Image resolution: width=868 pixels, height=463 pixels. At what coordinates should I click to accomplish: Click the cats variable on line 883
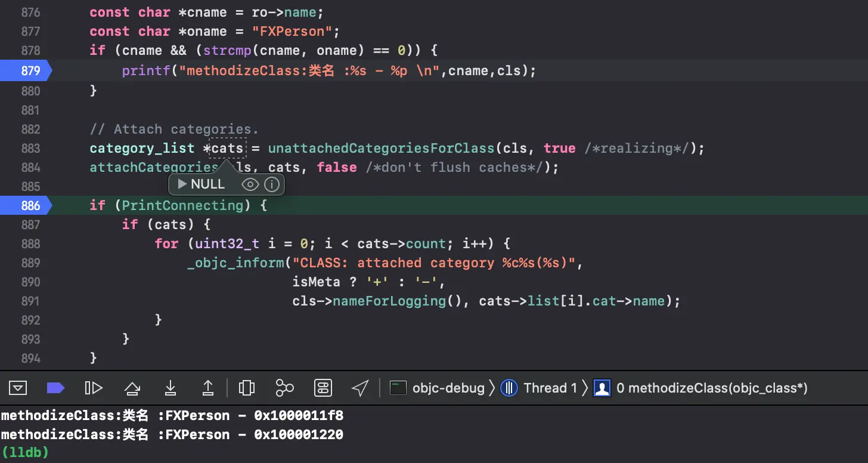click(x=228, y=149)
